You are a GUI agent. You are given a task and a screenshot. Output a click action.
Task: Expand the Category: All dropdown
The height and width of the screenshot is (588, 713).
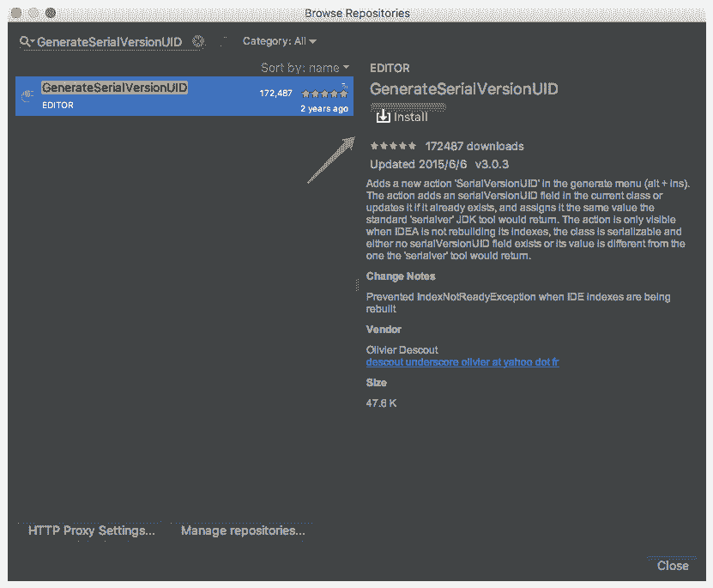(x=280, y=41)
